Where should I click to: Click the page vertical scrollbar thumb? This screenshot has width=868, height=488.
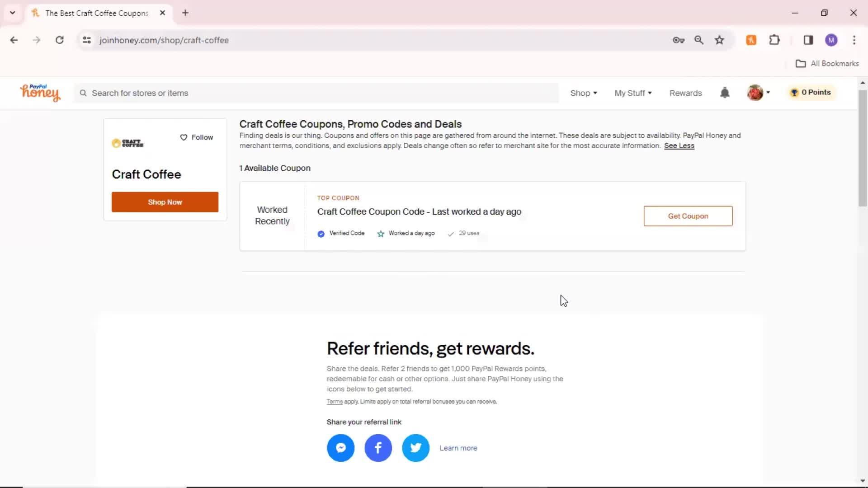pos(863,148)
